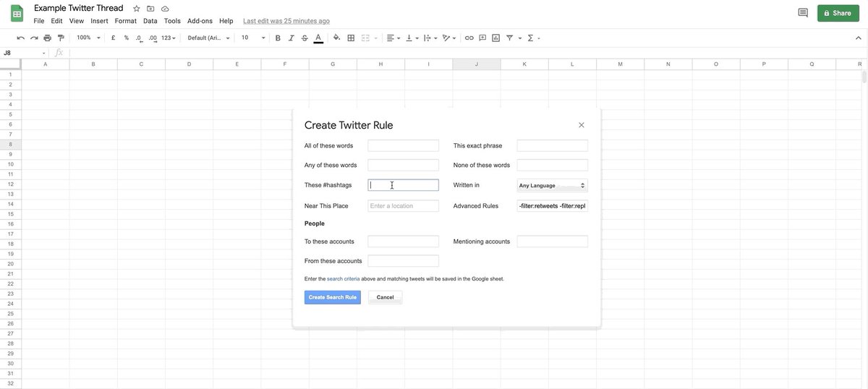Toggle bold formatting
Viewport: 868px width, 389px height.
click(278, 38)
